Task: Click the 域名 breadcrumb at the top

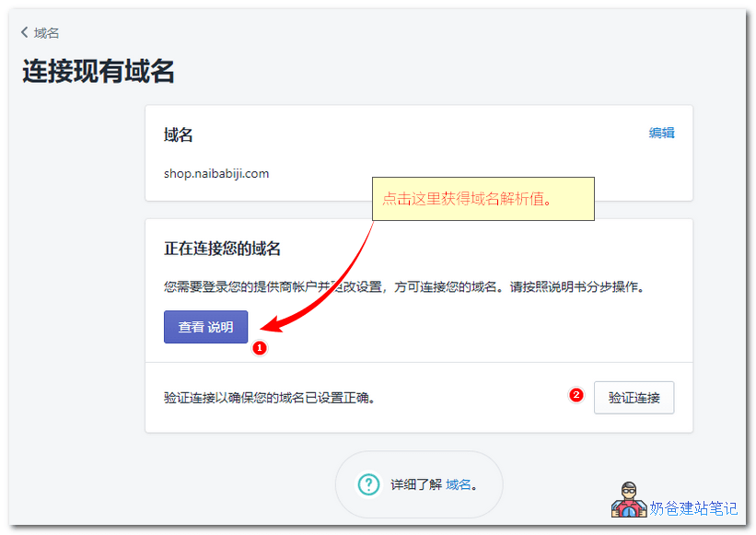Action: [x=45, y=32]
